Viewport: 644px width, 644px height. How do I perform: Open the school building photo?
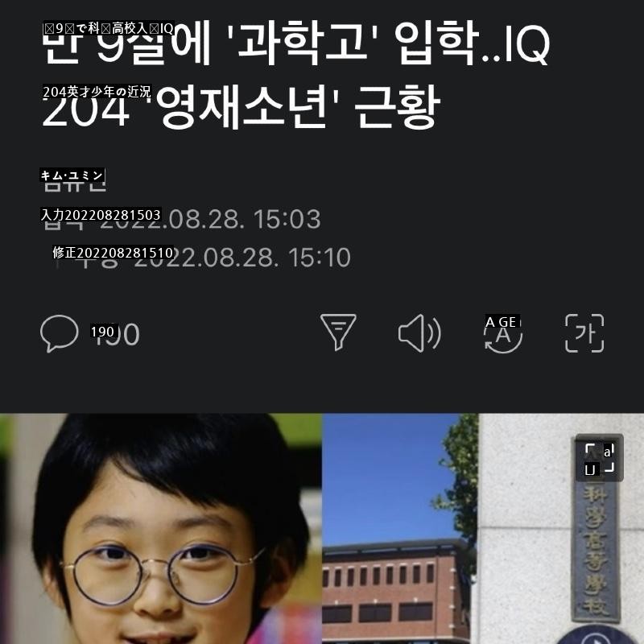(x=400, y=529)
